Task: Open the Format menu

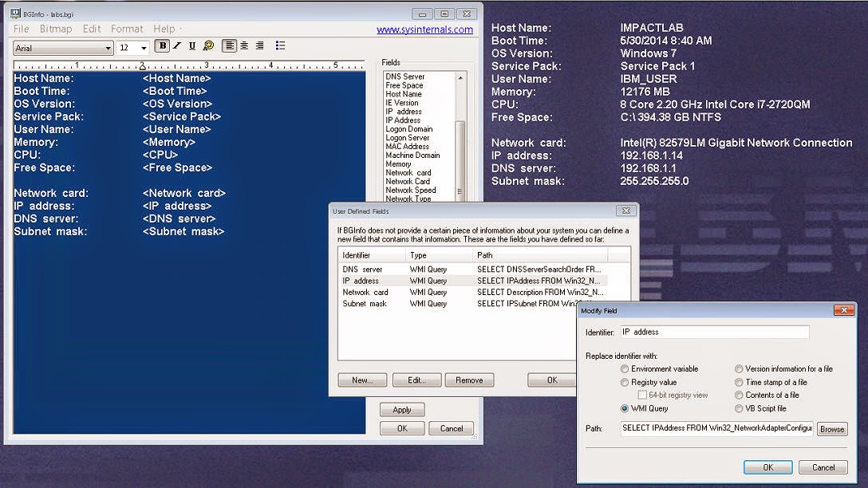Action: tap(126, 28)
